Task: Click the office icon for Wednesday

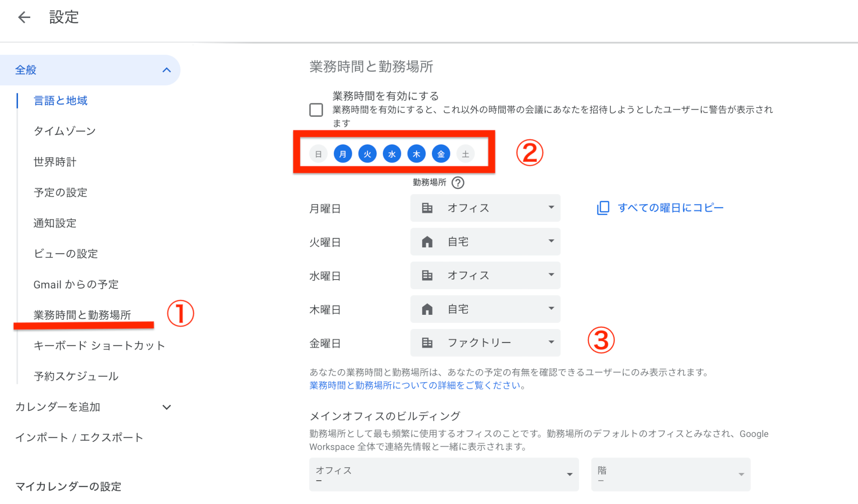Action: (427, 275)
